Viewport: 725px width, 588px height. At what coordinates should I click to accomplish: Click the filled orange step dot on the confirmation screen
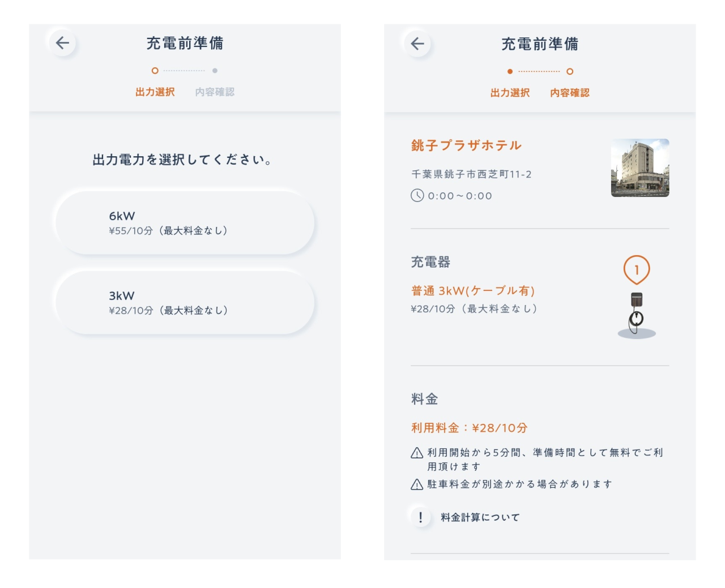pos(510,71)
